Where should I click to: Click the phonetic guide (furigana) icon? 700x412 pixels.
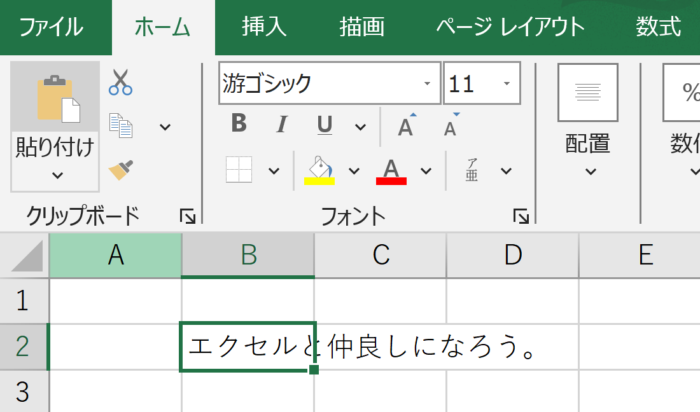point(471,170)
